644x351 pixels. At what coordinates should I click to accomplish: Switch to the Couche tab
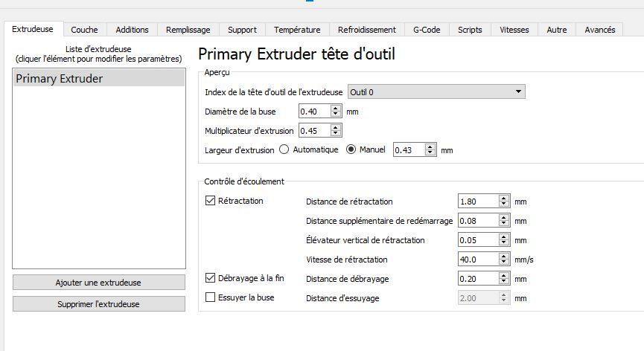click(85, 30)
